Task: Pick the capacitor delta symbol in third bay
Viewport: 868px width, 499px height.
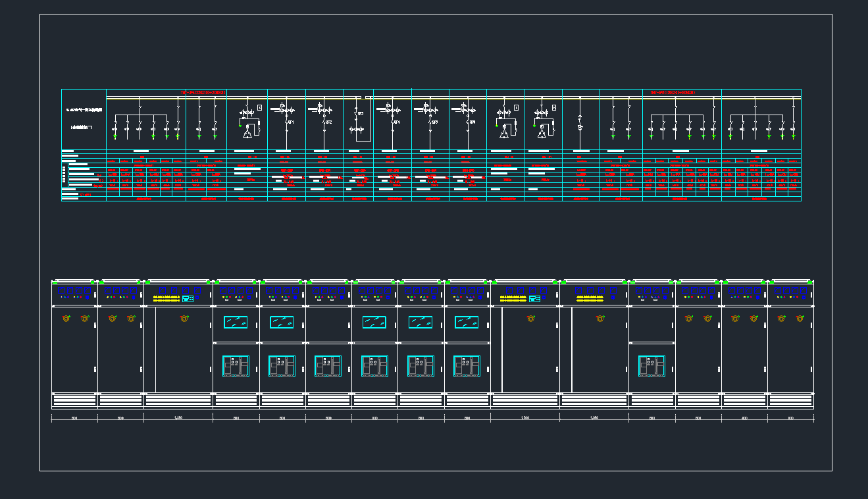Action: tap(247, 134)
